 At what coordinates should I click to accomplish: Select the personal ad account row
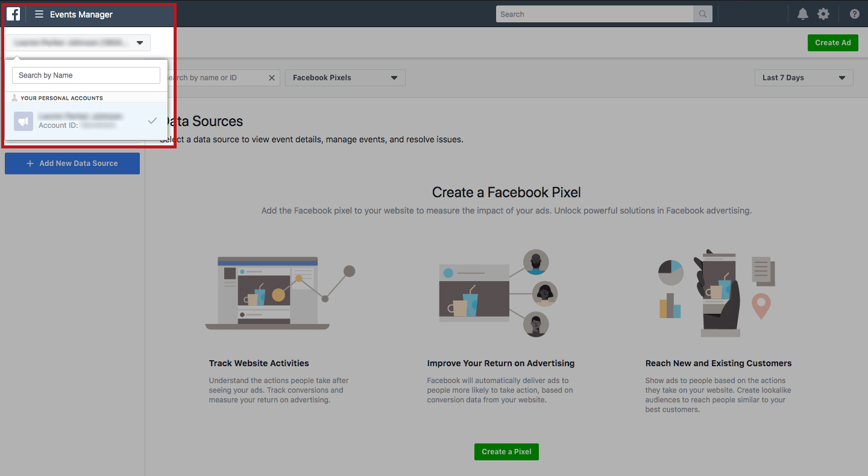click(x=86, y=121)
